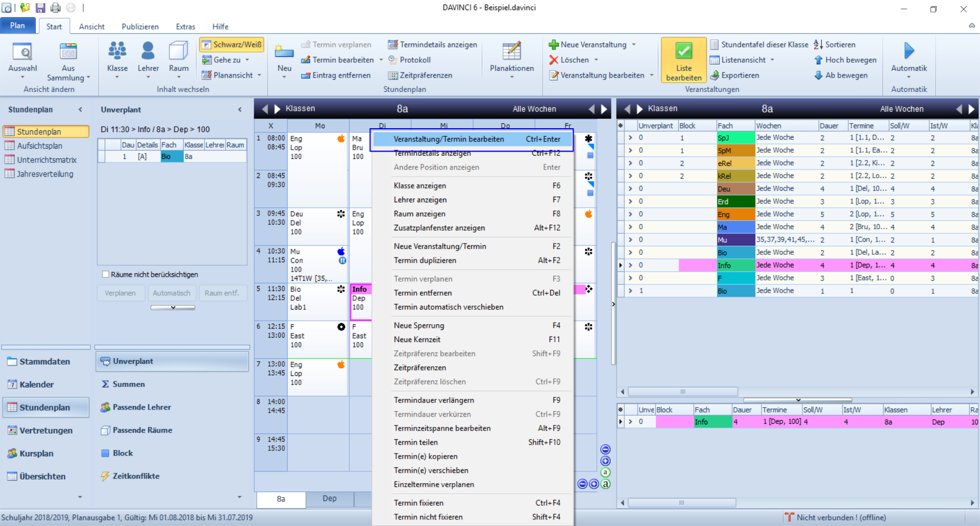Move entry down with Ab bewegen
This screenshot has height=526, width=980.
point(841,75)
